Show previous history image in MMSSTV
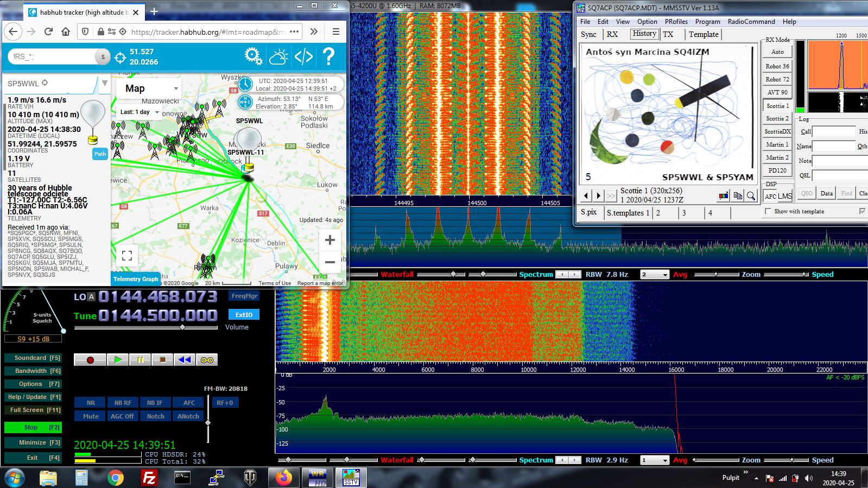This screenshot has width=868, height=488. (586, 195)
